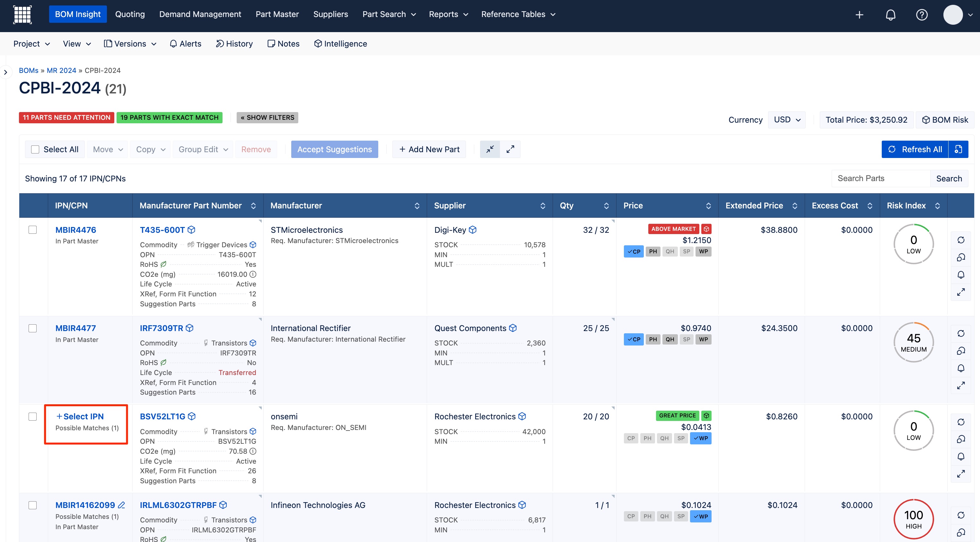The height and width of the screenshot is (542, 980).
Task: Check the MBIR4477 row checkbox
Action: click(x=33, y=328)
